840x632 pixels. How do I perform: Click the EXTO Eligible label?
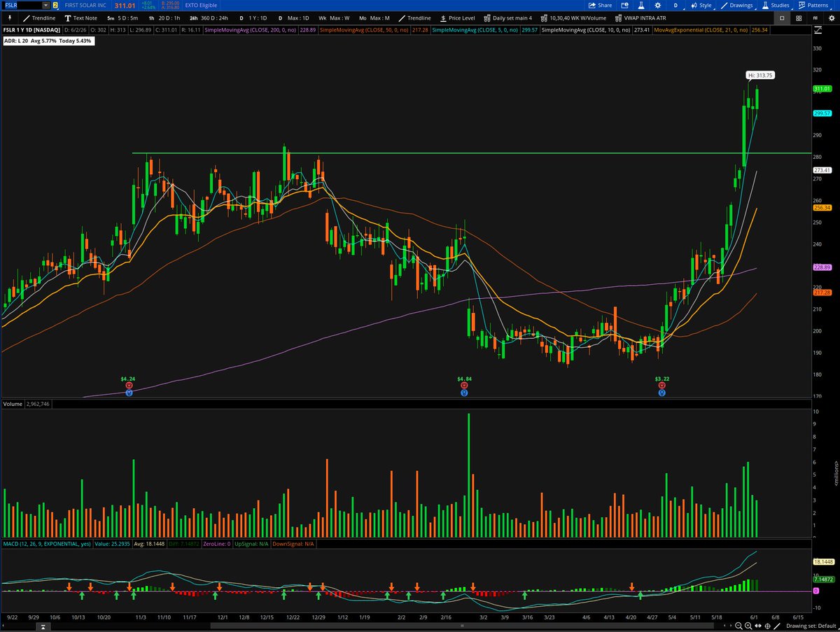tap(200, 6)
